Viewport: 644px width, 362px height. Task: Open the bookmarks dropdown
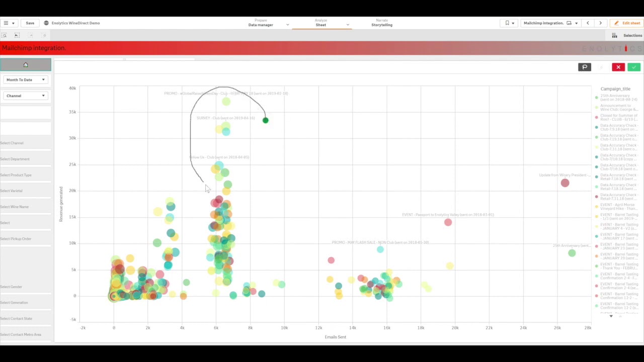point(509,23)
